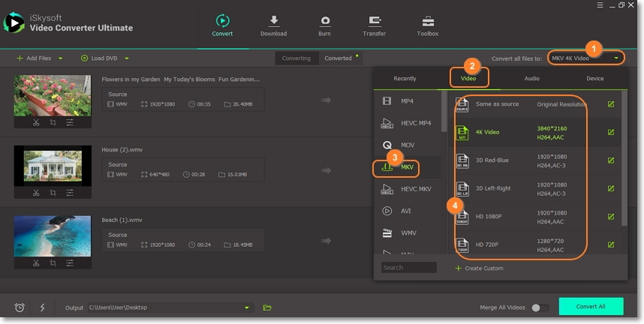Expand Load DVD dropdown arrow
This screenshot has height=324, width=644.
[x=126, y=58]
